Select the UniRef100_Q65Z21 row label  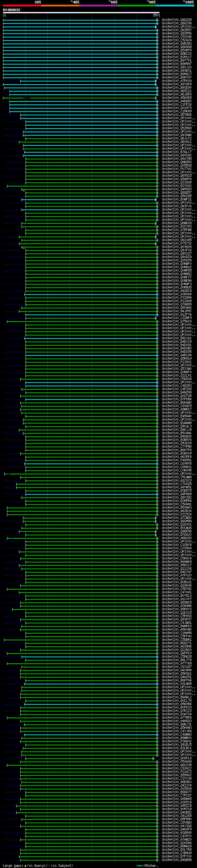176,91
